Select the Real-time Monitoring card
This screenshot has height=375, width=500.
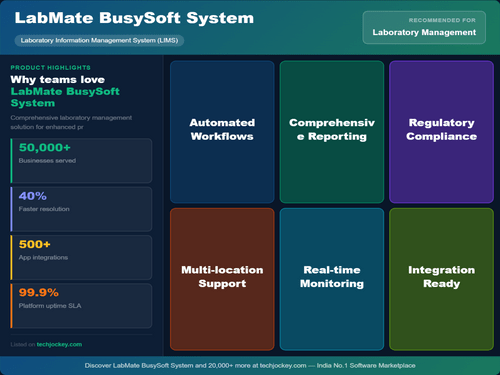pyautogui.click(x=332, y=279)
